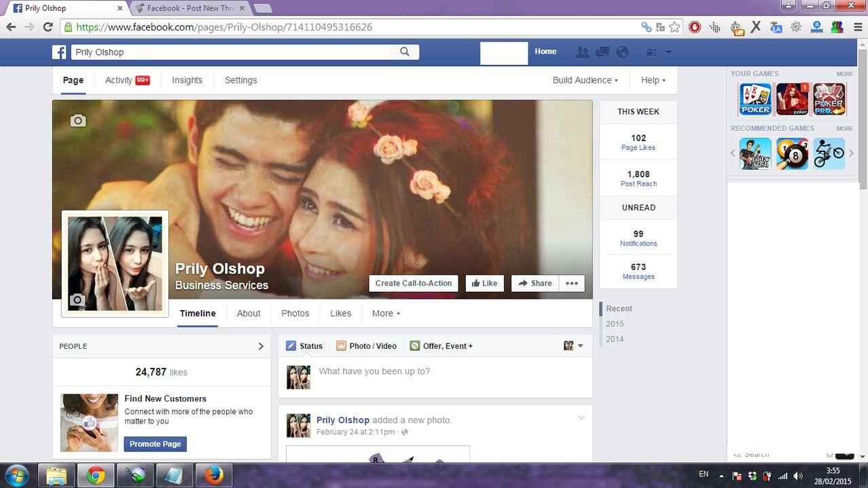Click the search magnifier icon
This screenshot has width=868, height=488.
click(405, 52)
